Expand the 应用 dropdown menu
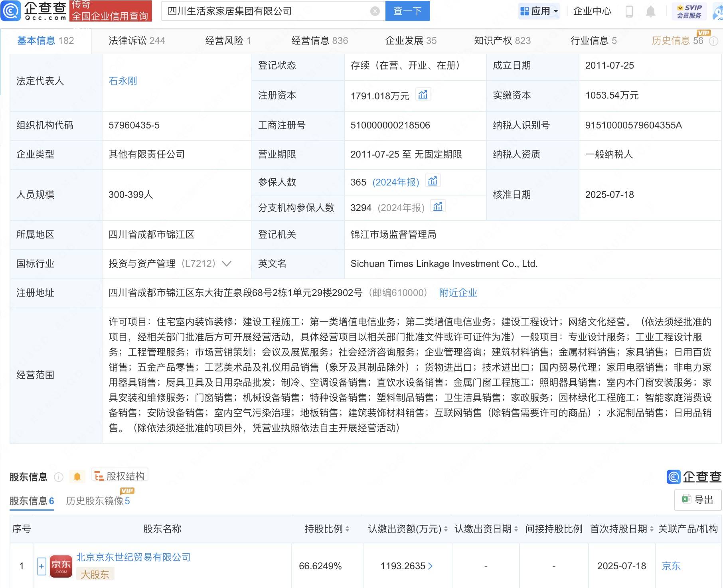Image resolution: width=723 pixels, height=588 pixels. (539, 11)
